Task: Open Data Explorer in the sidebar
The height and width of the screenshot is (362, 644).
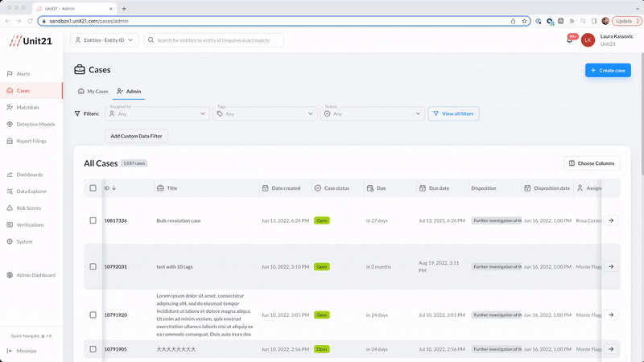Action: coord(31,191)
